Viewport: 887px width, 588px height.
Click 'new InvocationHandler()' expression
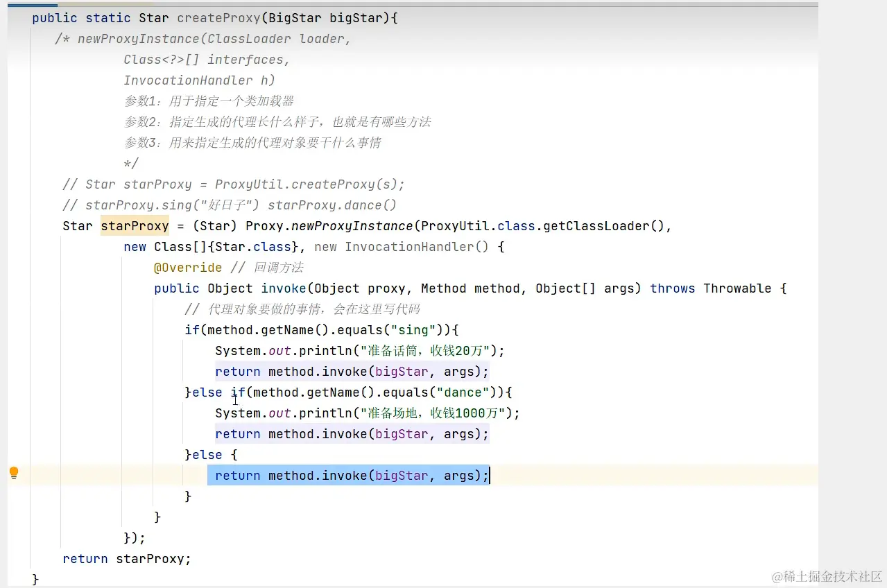(402, 247)
